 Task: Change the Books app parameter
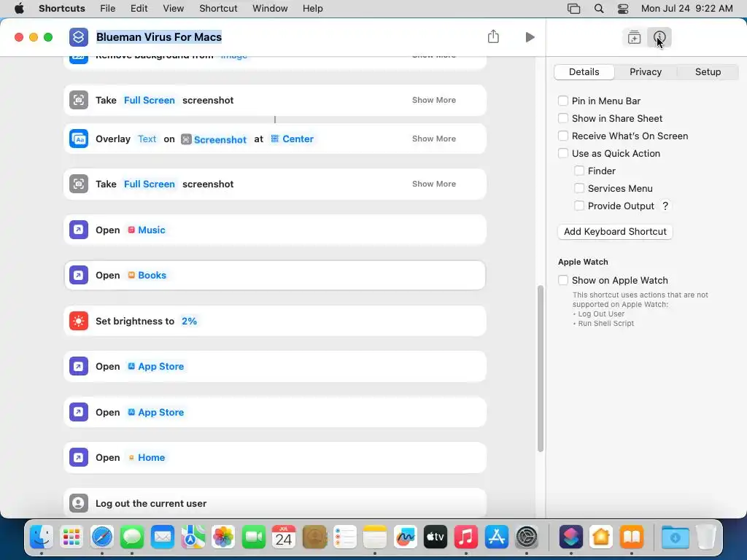(x=147, y=275)
